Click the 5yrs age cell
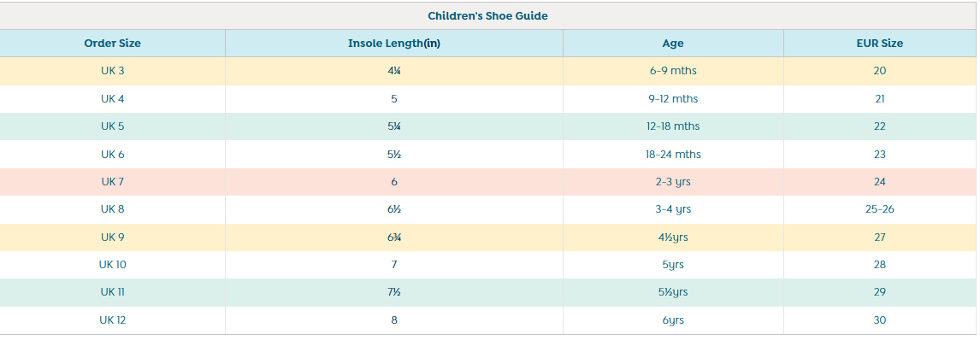The image size is (980, 340). [673, 265]
